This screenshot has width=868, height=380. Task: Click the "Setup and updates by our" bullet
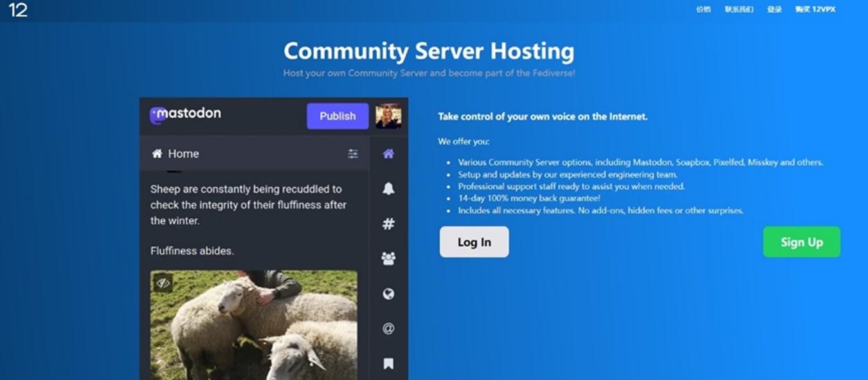click(x=568, y=174)
